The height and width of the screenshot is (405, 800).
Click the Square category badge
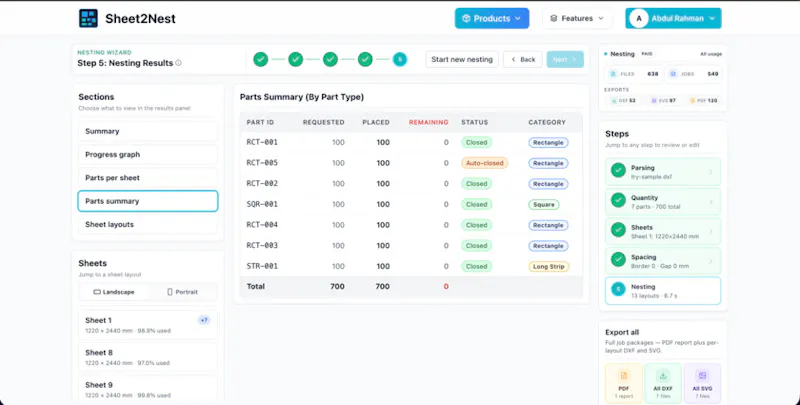(x=543, y=205)
